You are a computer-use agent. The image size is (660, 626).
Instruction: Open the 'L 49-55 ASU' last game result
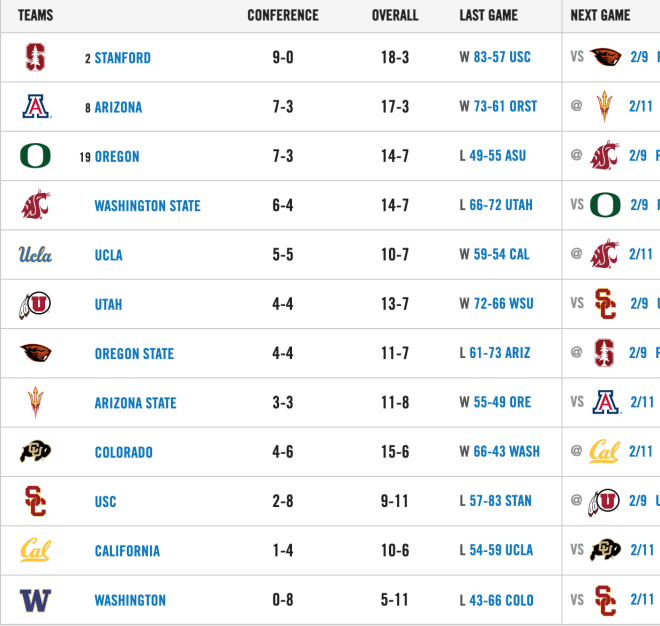pos(492,156)
